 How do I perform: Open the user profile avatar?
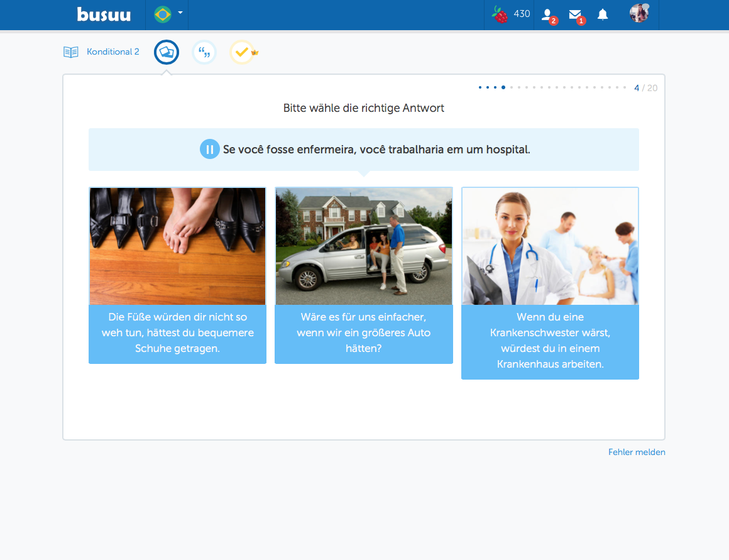(x=639, y=13)
